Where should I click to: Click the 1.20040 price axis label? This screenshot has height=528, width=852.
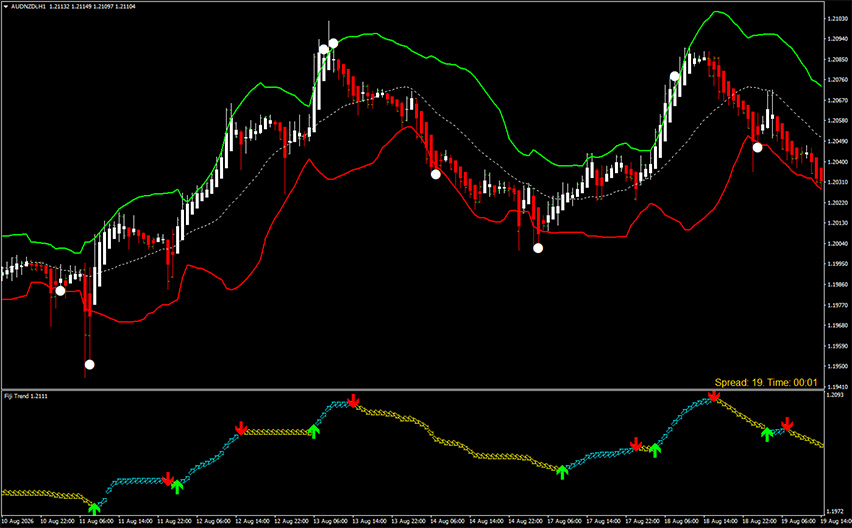click(837, 243)
